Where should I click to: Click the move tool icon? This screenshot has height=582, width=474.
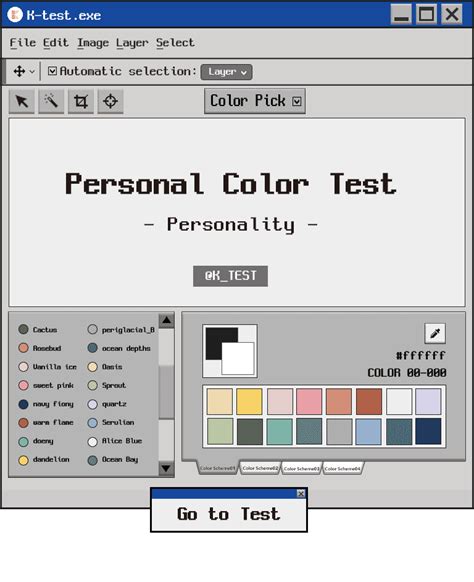(19, 71)
